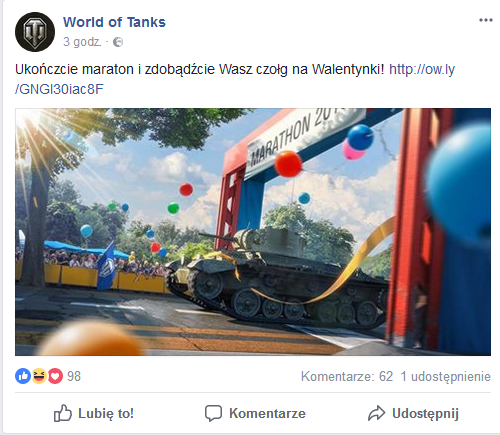Share the post via Udostępnij text

coord(425,413)
